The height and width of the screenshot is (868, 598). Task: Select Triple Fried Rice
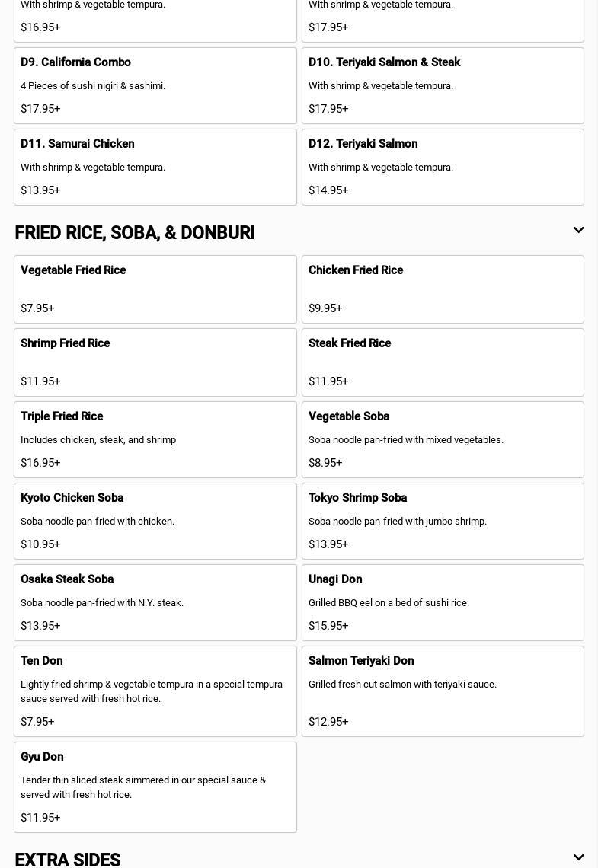click(155, 439)
